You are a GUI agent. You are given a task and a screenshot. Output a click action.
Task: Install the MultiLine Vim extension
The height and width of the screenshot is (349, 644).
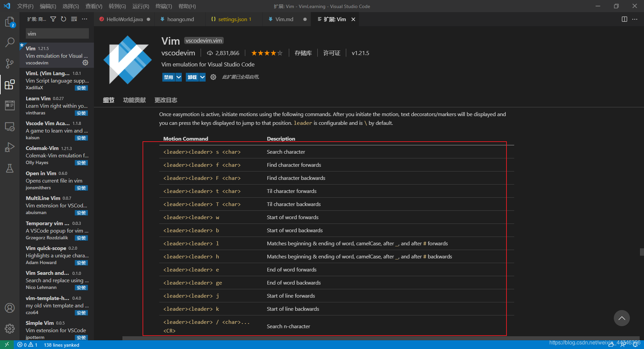coord(81,213)
